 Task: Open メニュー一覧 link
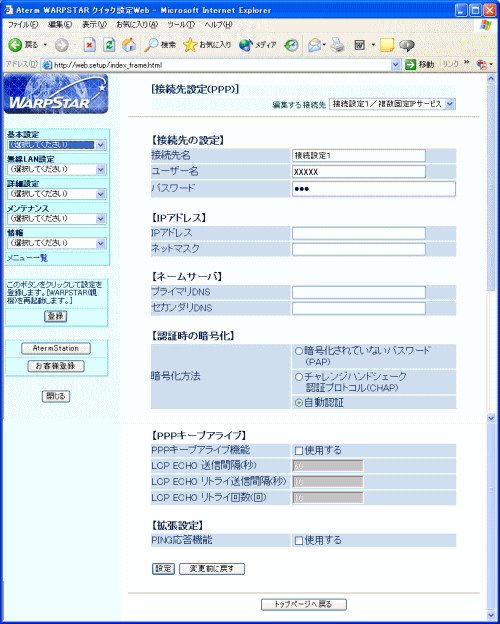tap(27, 258)
